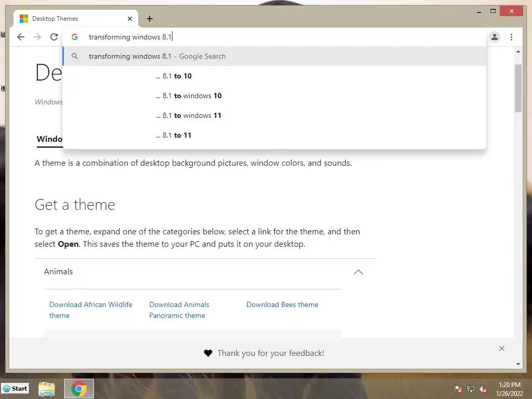Click the forward navigation arrow
This screenshot has height=399, width=532.
[37, 37]
